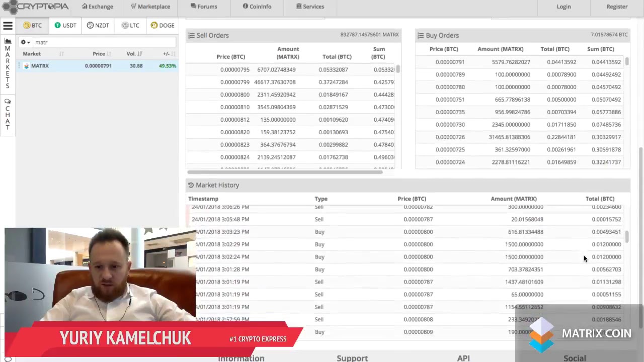Click buy order at price 0.00000724

[520, 162]
